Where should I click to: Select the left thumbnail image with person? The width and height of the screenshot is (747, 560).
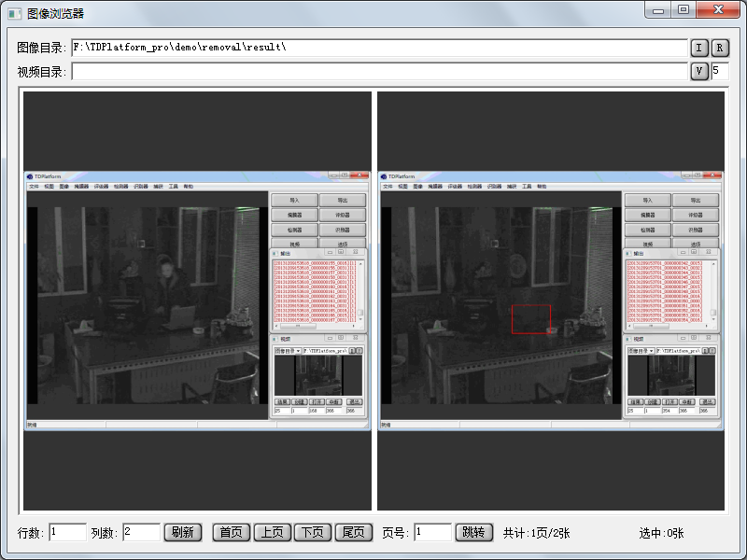(x=197, y=301)
